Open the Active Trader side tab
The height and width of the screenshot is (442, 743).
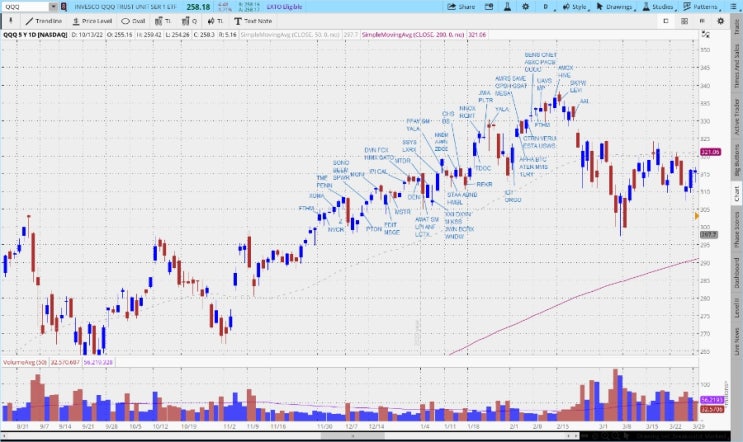click(737, 117)
